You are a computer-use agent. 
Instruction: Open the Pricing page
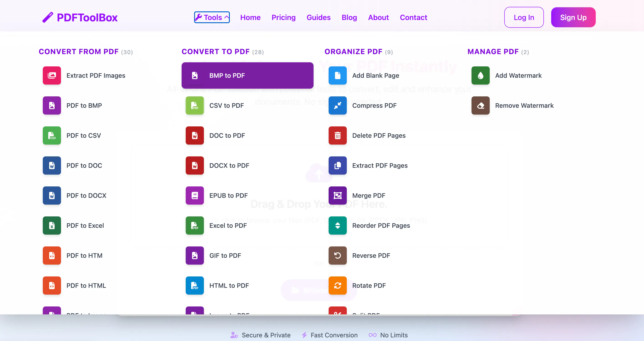284,17
